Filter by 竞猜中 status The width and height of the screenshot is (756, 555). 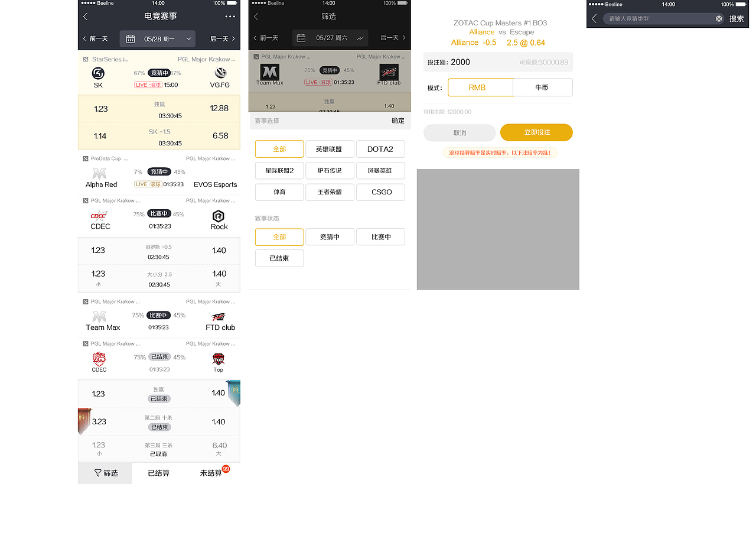click(x=330, y=237)
